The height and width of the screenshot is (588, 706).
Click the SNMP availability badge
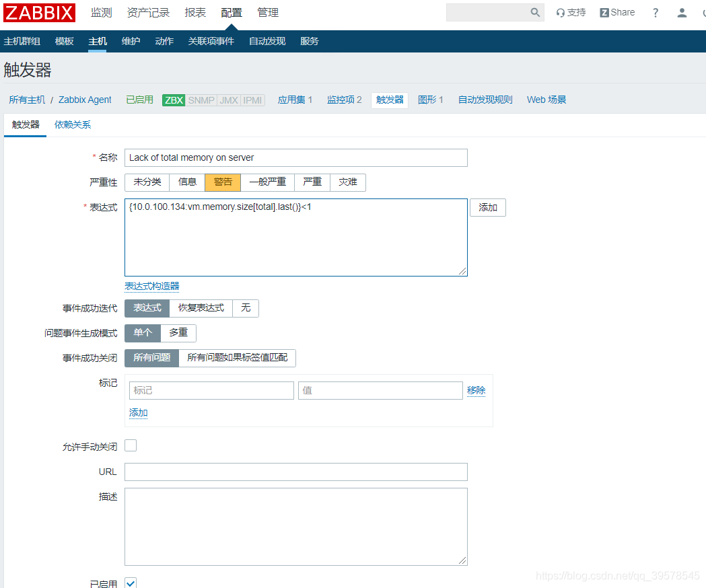201,100
